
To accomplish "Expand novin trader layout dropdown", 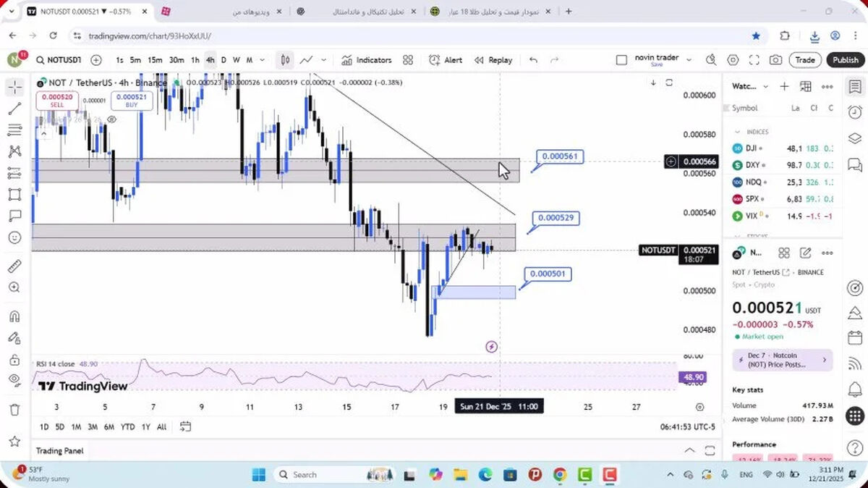I will [689, 60].
